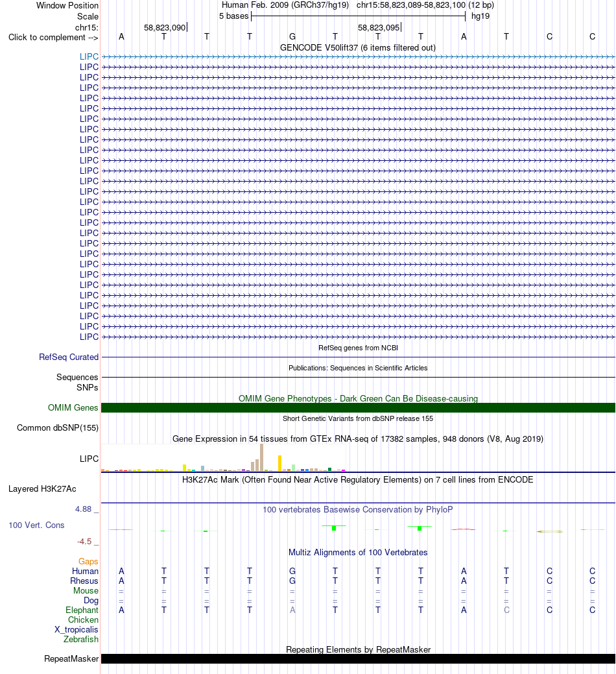Click the LIPC label beside the GTEx bar chart
This screenshot has width=616, height=674.
(x=89, y=459)
